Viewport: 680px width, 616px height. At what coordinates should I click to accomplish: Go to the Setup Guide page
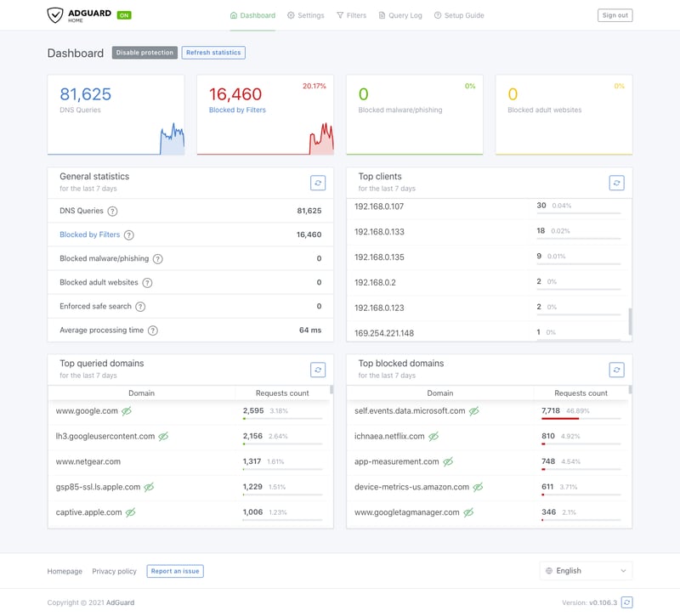[459, 15]
